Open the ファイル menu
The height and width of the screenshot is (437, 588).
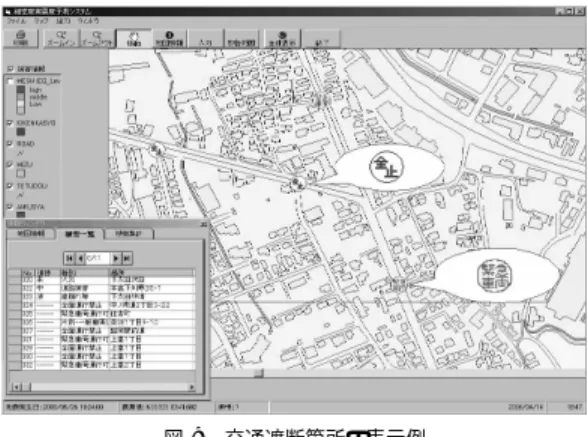click(16, 21)
